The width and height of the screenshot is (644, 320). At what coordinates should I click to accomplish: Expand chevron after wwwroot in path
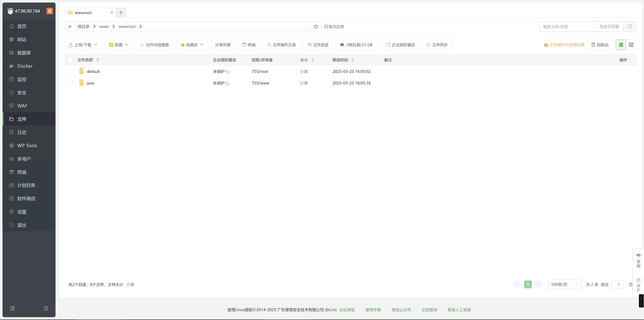point(141,27)
